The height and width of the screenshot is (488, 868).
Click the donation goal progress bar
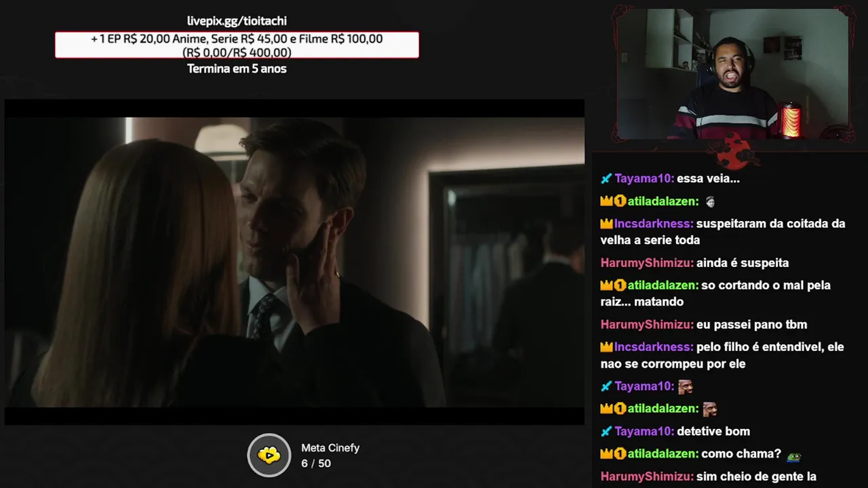tap(237, 45)
